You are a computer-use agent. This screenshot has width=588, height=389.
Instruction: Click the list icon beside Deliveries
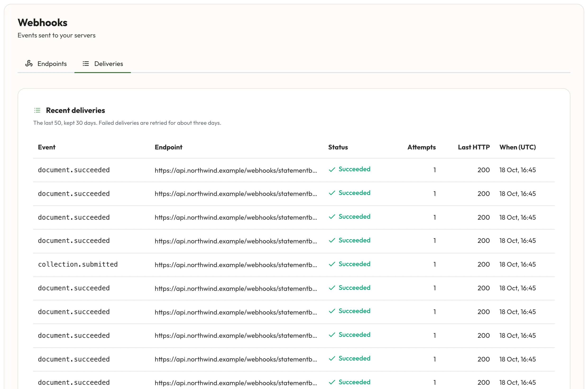click(86, 64)
